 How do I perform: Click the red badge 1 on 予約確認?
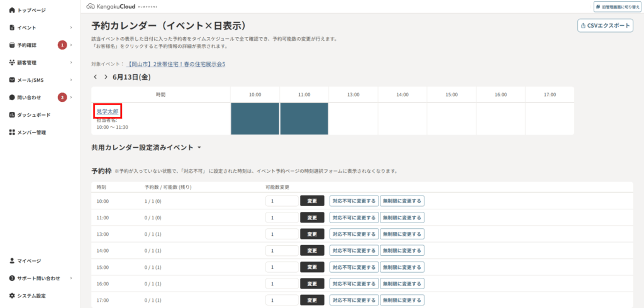pos(62,45)
